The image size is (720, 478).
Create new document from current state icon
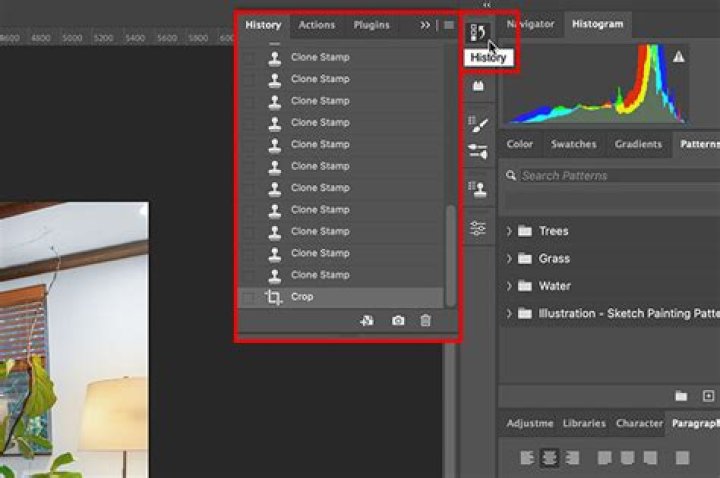[367, 321]
